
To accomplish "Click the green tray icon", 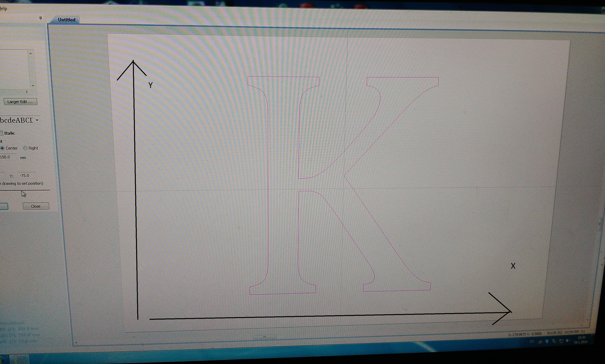I will coord(554,341).
